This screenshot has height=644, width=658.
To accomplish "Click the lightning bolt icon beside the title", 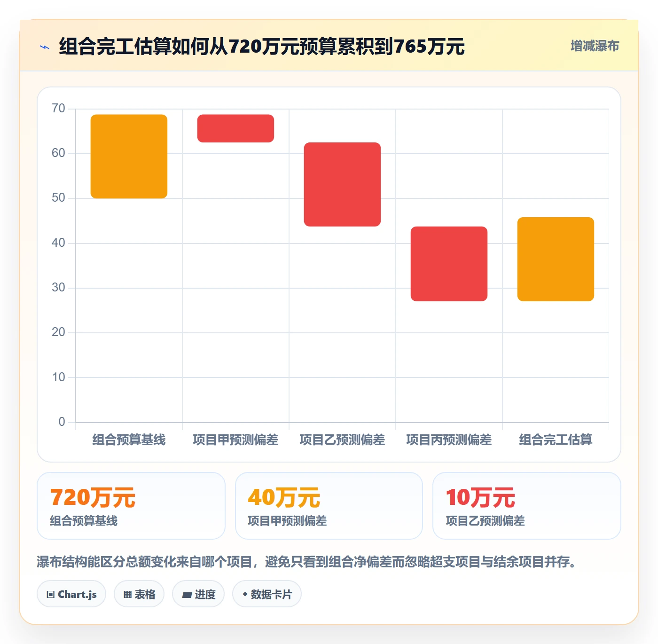I will pos(45,47).
